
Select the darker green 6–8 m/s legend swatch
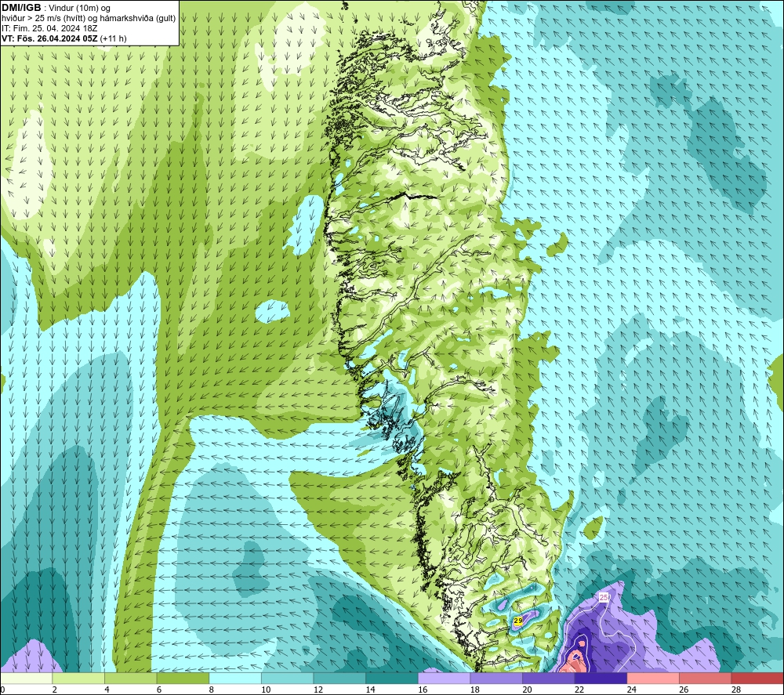click(x=183, y=678)
